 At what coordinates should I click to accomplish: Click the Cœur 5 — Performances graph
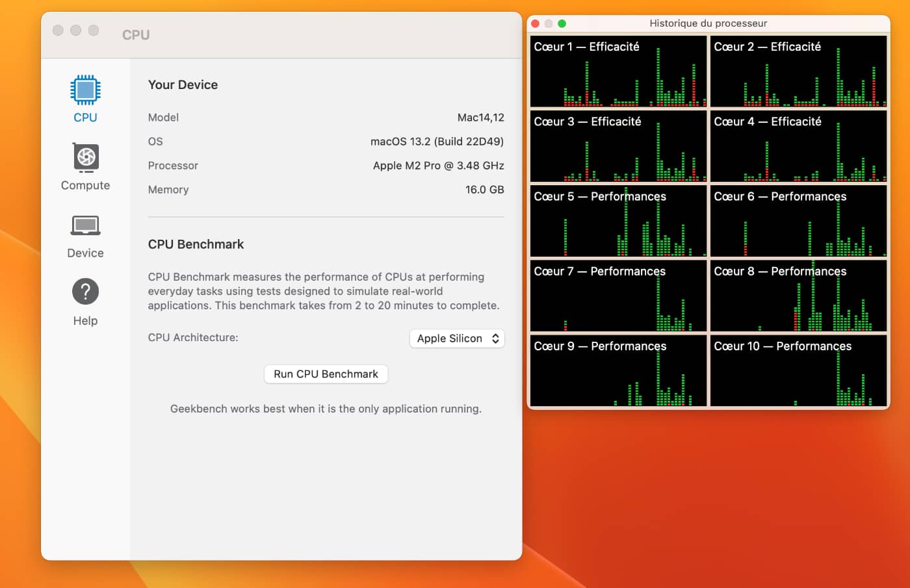[618, 221]
